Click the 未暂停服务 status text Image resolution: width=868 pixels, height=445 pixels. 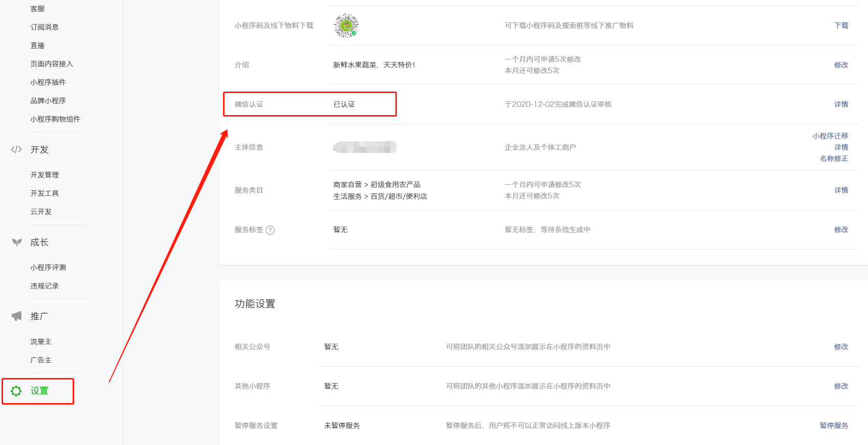(342, 426)
